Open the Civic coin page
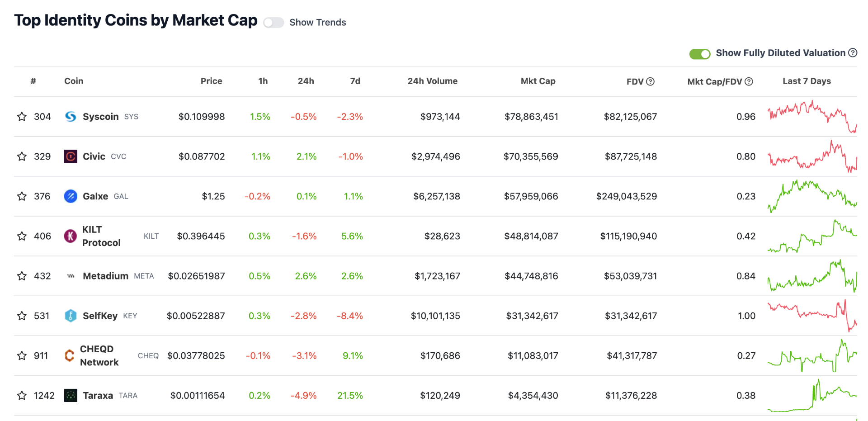This screenshot has width=868, height=421. click(94, 156)
